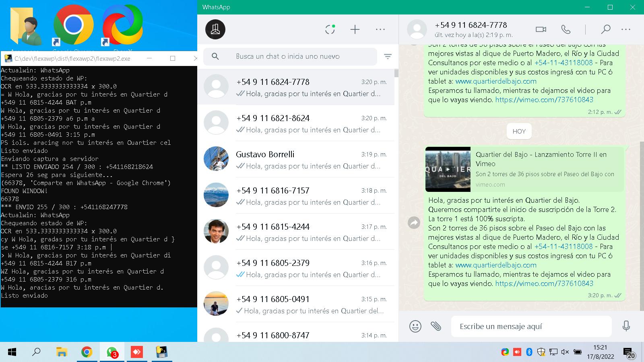The width and height of the screenshot is (644, 362).
Task: Click link title 'Quartier del Bajo - Lanzamiento Torre II en Vimeo'
Action: pyautogui.click(x=541, y=159)
